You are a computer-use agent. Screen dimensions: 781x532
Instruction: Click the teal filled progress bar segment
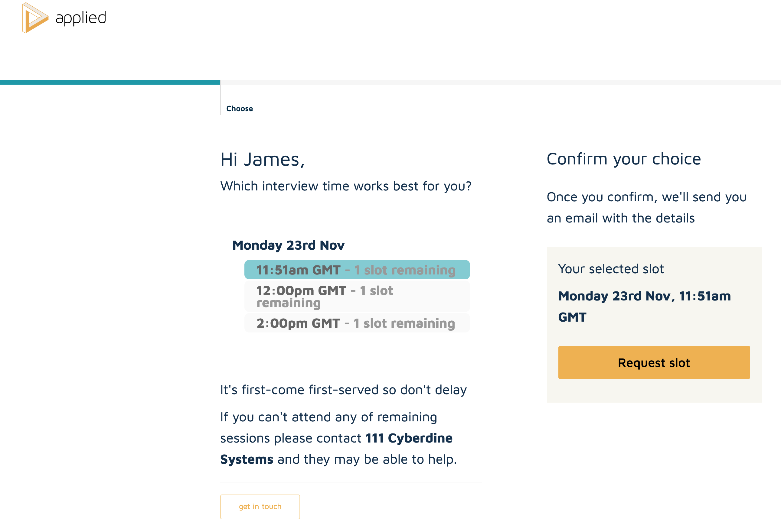coord(110,82)
